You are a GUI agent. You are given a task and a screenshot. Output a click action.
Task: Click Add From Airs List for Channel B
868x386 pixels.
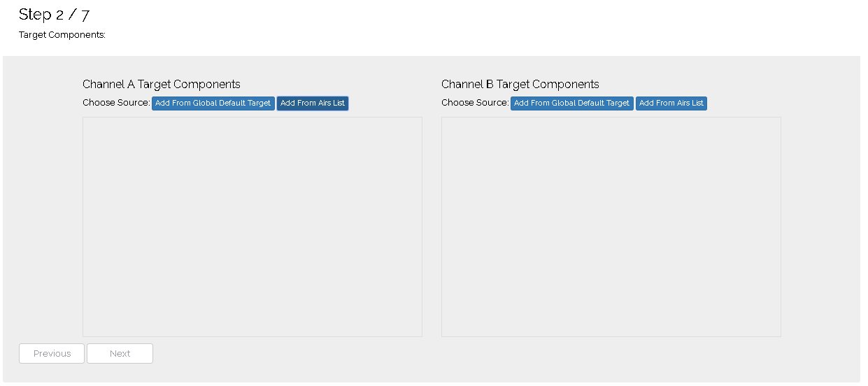671,103
